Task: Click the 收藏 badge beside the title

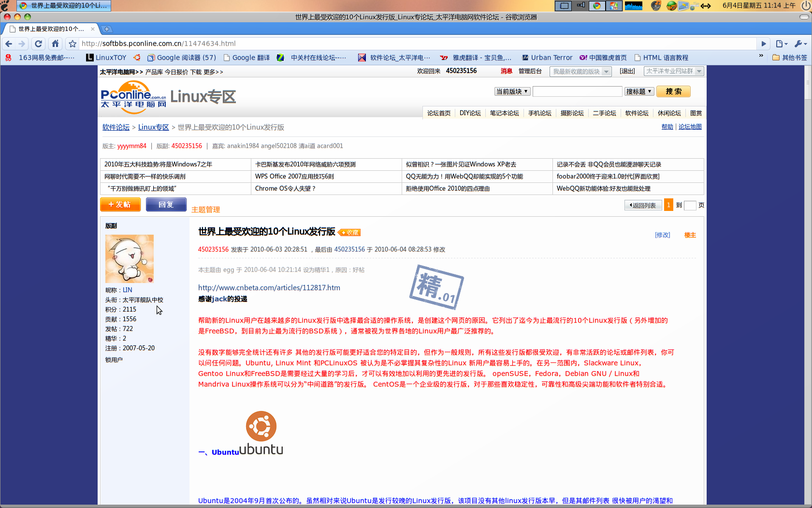Action: pos(349,233)
